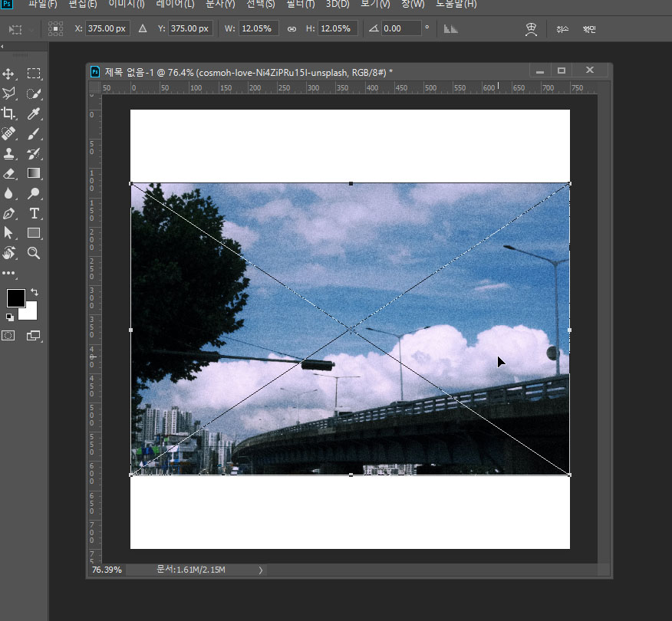Expand the status bar info arrow

(x=260, y=570)
